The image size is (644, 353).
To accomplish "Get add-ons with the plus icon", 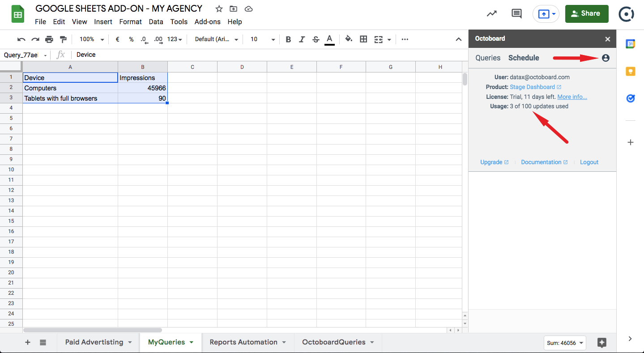I will [630, 142].
